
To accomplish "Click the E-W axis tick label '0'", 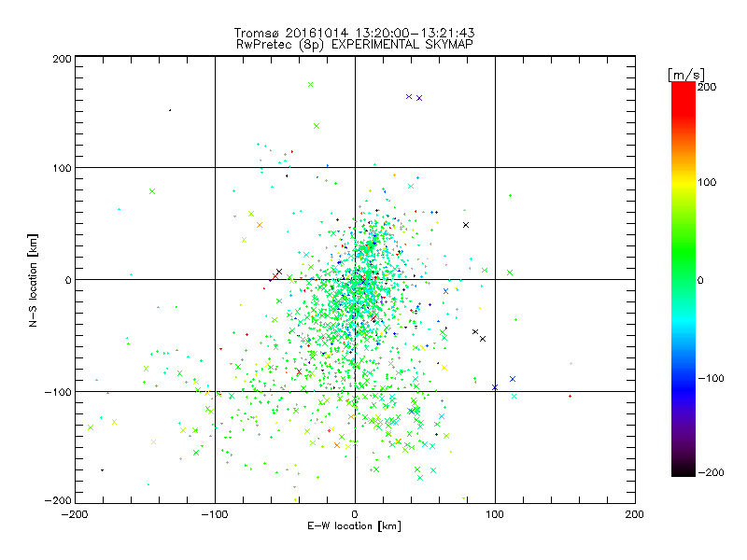I will point(355,515).
